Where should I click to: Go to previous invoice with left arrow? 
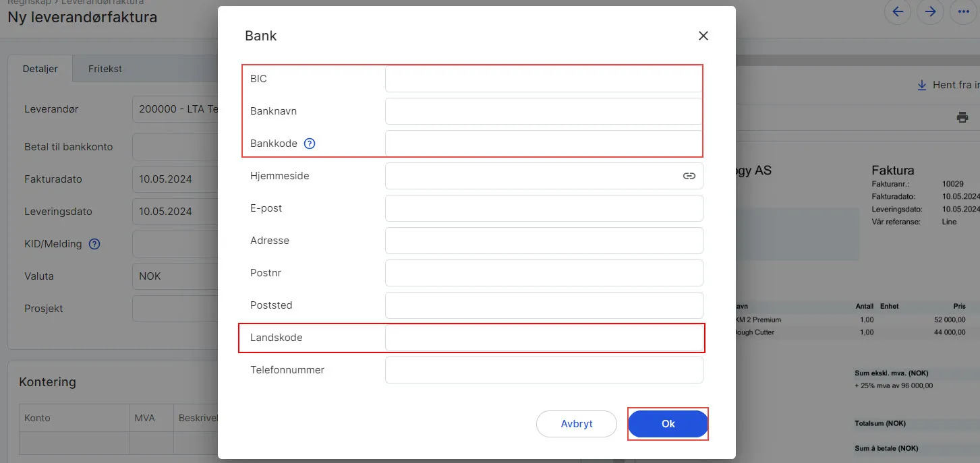[x=898, y=11]
